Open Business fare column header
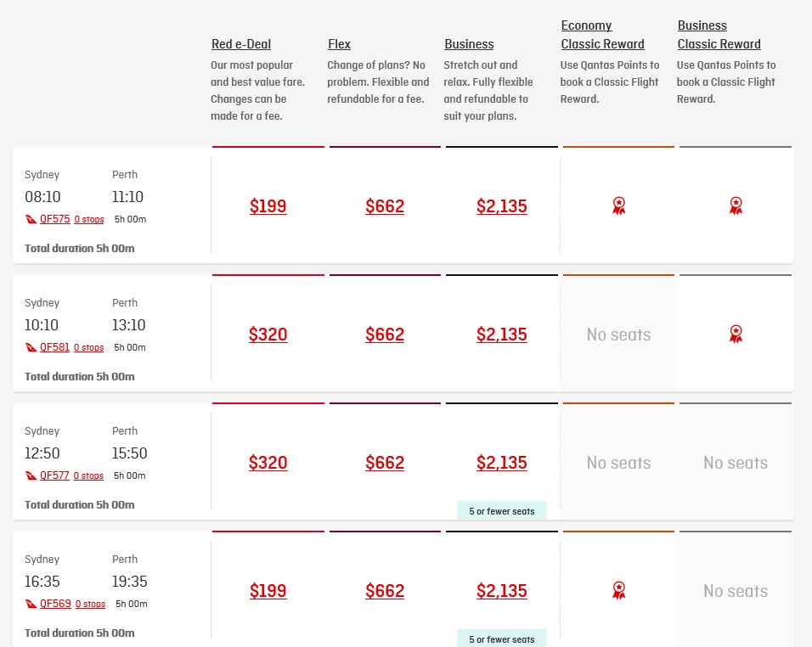This screenshot has height=647, width=812. tap(469, 44)
